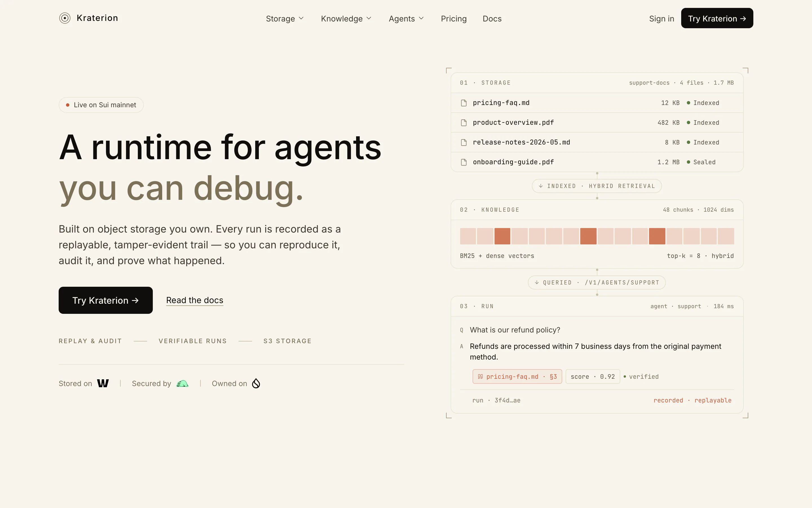Click the down-arrow icon in Queried pill

(x=537, y=282)
